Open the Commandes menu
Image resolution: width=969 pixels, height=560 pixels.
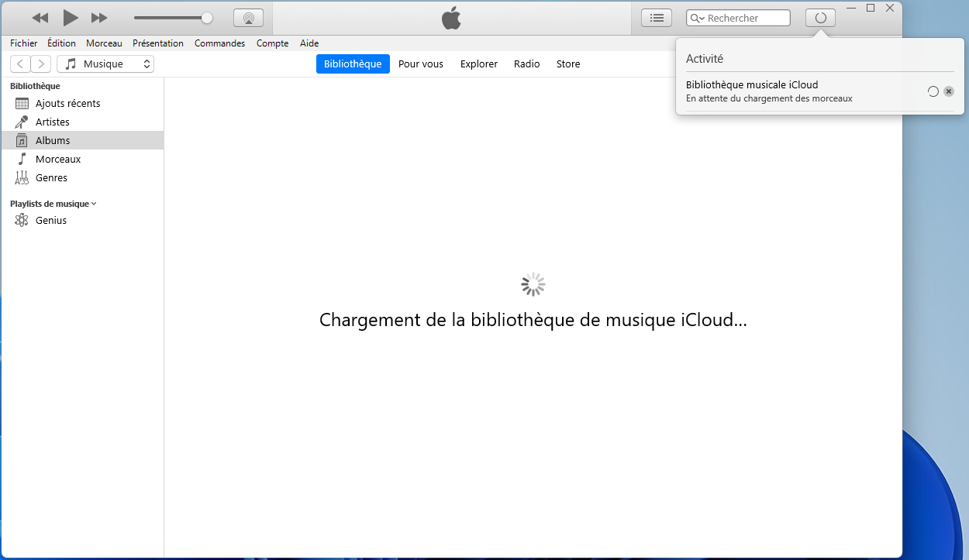pyautogui.click(x=219, y=43)
